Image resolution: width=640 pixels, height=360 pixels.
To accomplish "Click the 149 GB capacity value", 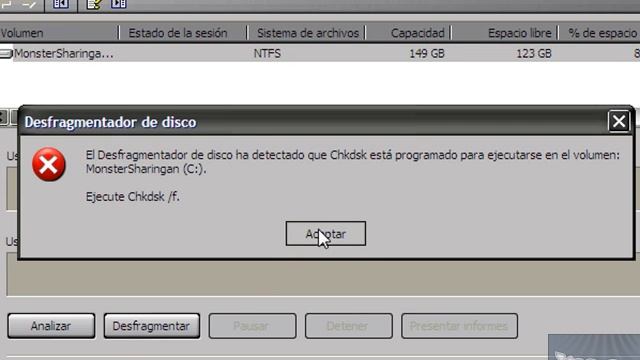I will [427, 53].
